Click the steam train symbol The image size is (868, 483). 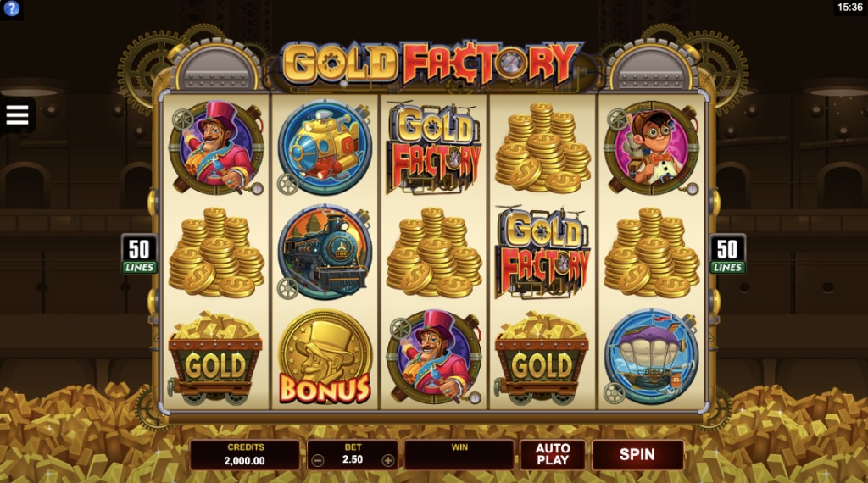pos(325,253)
